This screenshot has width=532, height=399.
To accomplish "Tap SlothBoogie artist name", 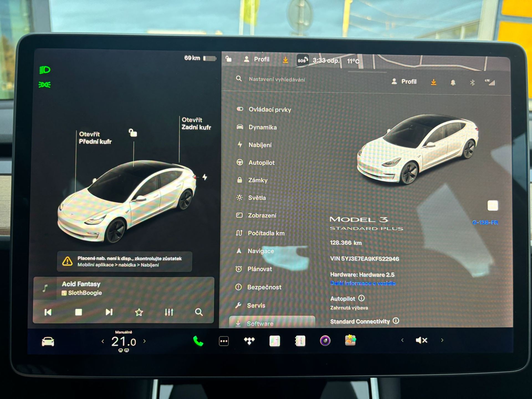I will point(85,293).
